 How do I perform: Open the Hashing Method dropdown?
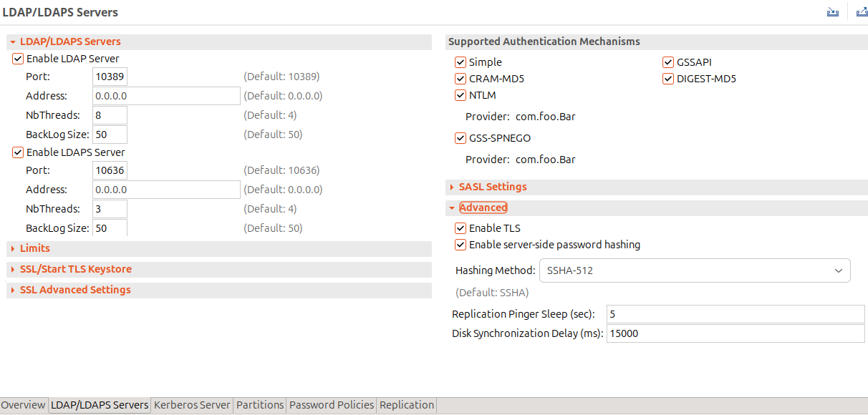(694, 270)
